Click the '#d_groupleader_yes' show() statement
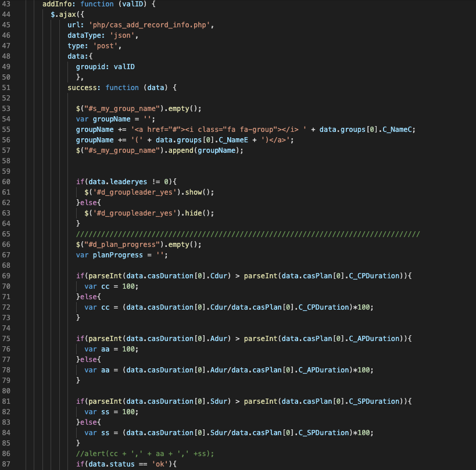Image resolution: width=476 pixels, height=470 pixels. point(149,192)
